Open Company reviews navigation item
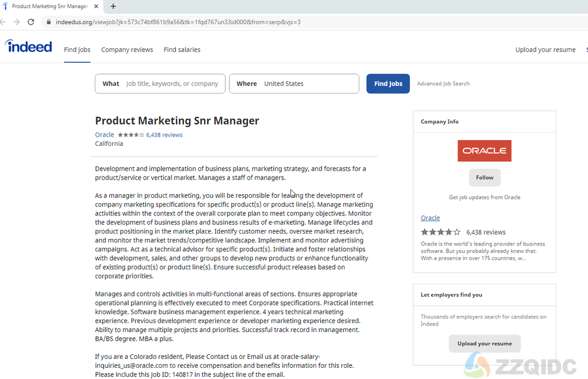 pyautogui.click(x=127, y=49)
